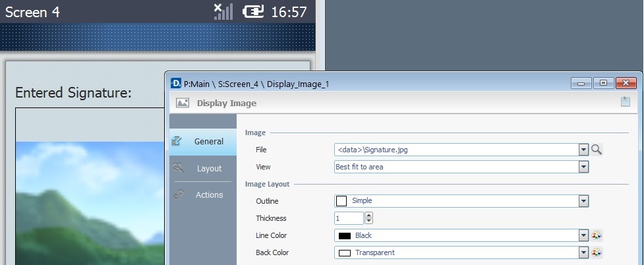Open Line Color palette picker icon

597,235
